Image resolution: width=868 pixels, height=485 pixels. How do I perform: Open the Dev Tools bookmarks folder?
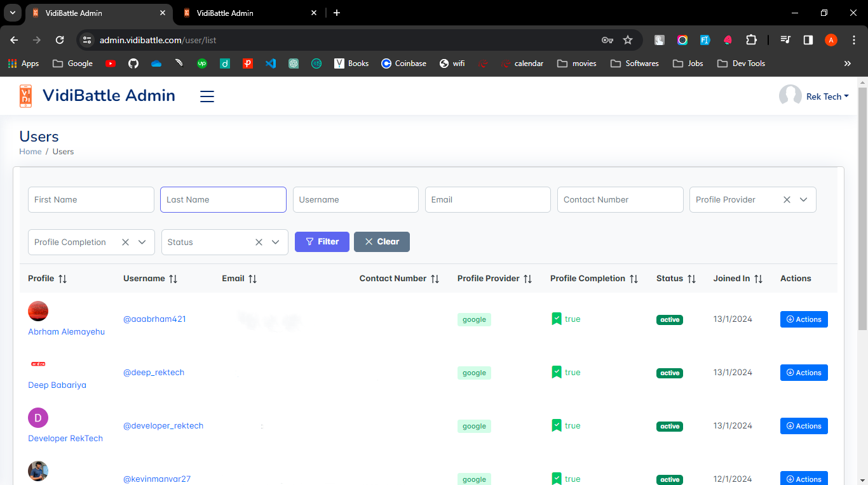click(741, 63)
